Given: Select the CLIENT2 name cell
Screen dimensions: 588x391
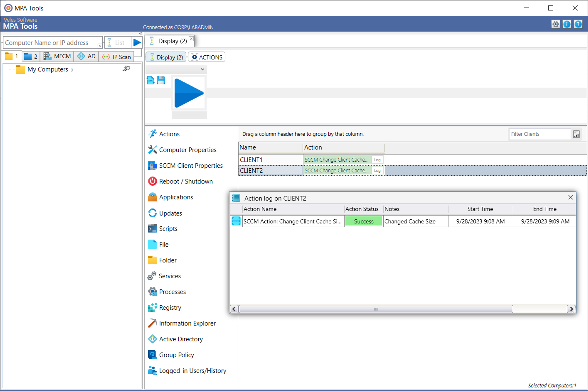Looking at the screenshot, I should click(271, 171).
